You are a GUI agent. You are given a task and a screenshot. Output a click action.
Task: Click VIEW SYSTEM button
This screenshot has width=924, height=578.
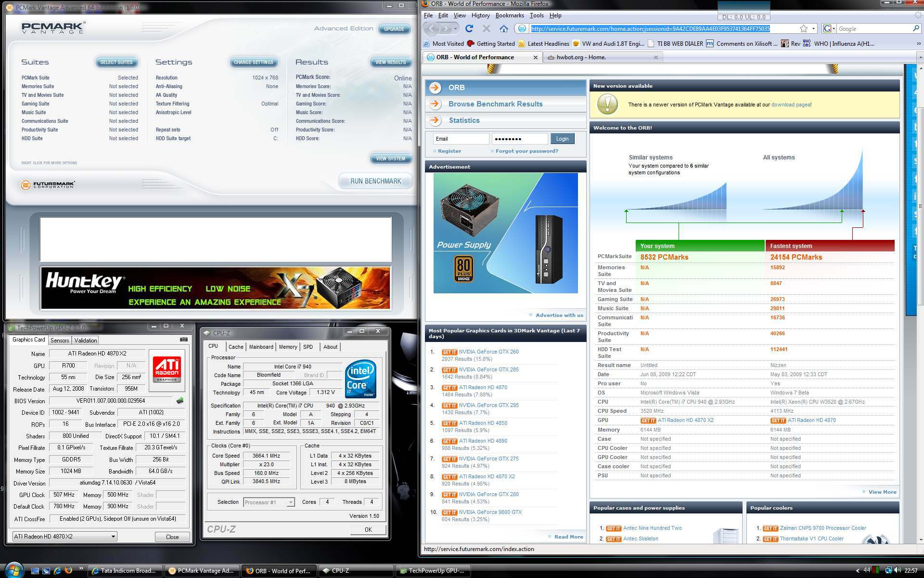coord(390,158)
